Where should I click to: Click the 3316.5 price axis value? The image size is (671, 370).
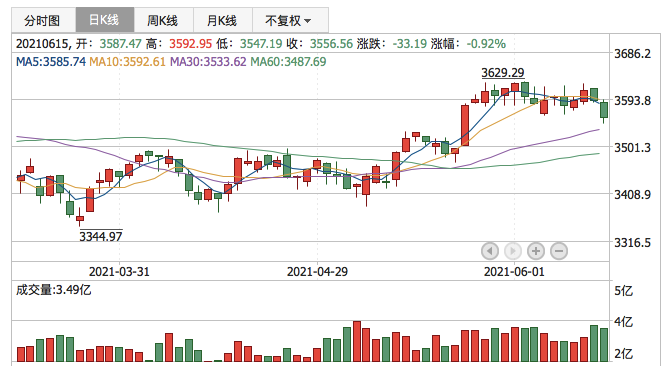point(632,243)
